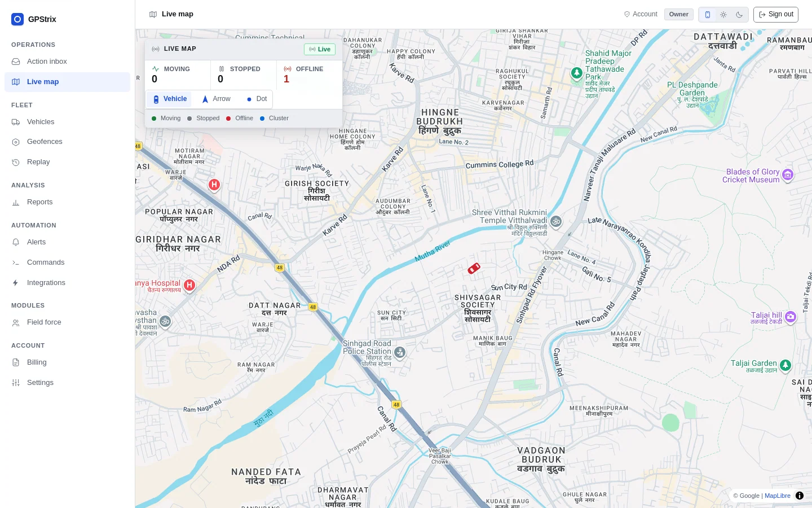Open map attribution info icon
This screenshot has width=812, height=508.
tap(800, 496)
